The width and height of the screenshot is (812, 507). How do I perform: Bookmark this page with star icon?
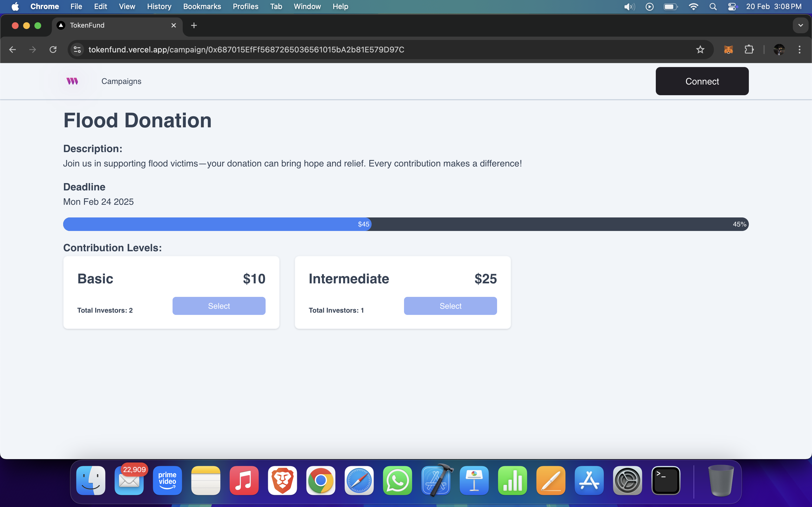(x=700, y=50)
